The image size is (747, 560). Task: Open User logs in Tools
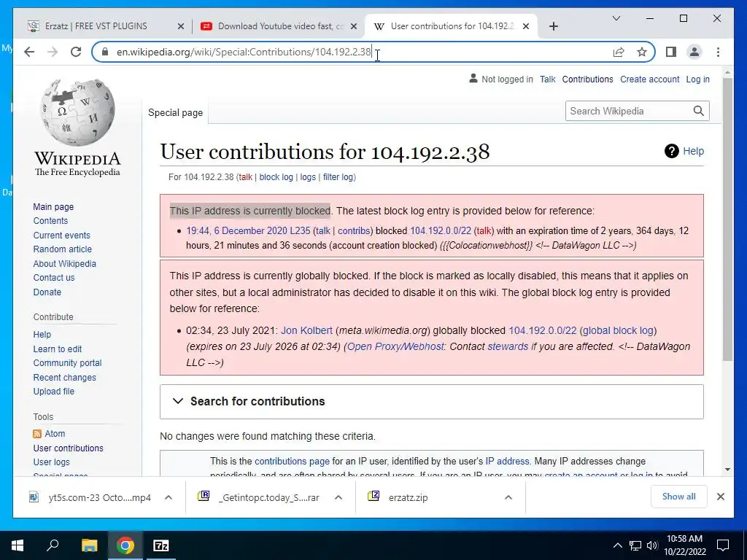(51, 462)
